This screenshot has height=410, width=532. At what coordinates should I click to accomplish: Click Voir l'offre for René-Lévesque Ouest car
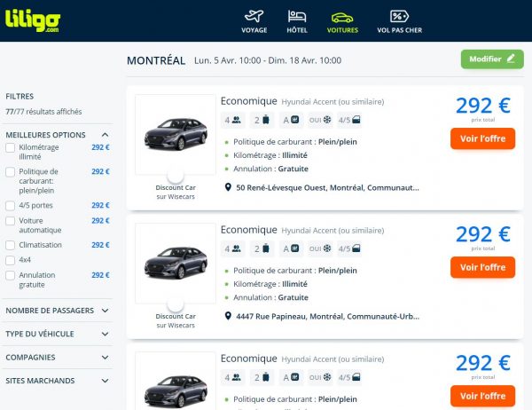(482, 138)
